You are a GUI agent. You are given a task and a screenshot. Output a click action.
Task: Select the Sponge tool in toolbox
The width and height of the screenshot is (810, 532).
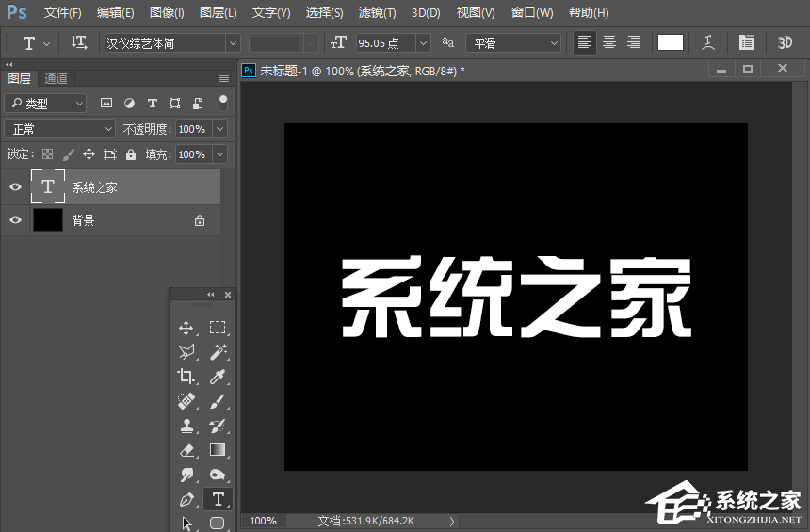click(x=218, y=475)
